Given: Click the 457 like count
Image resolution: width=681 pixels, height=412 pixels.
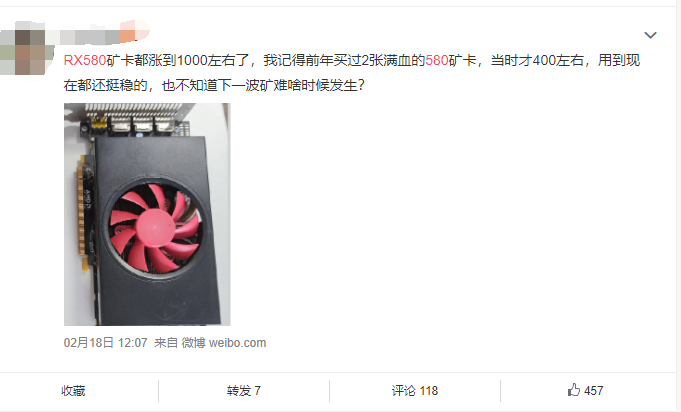Looking at the screenshot, I should click(594, 391).
